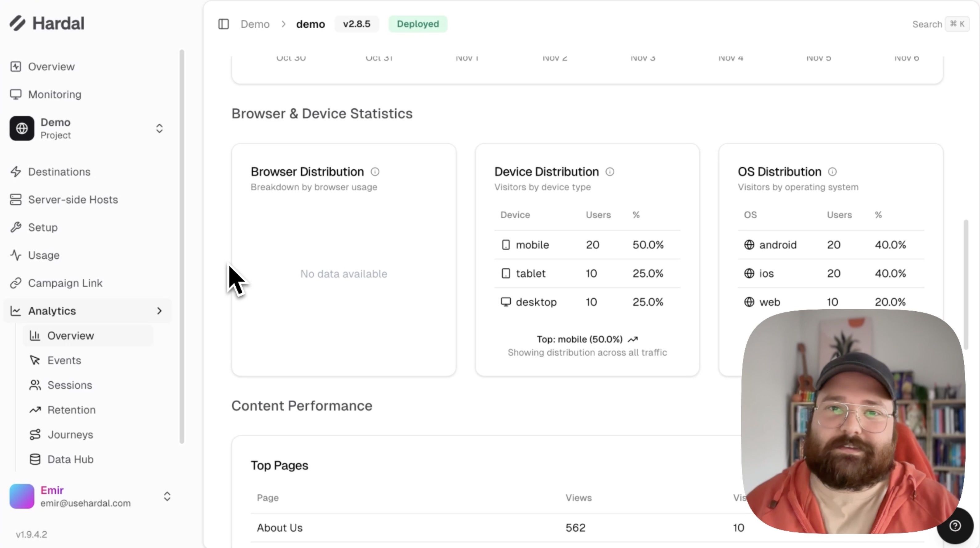Click the Deployed status badge
This screenshot has width=980, height=548.
418,24
